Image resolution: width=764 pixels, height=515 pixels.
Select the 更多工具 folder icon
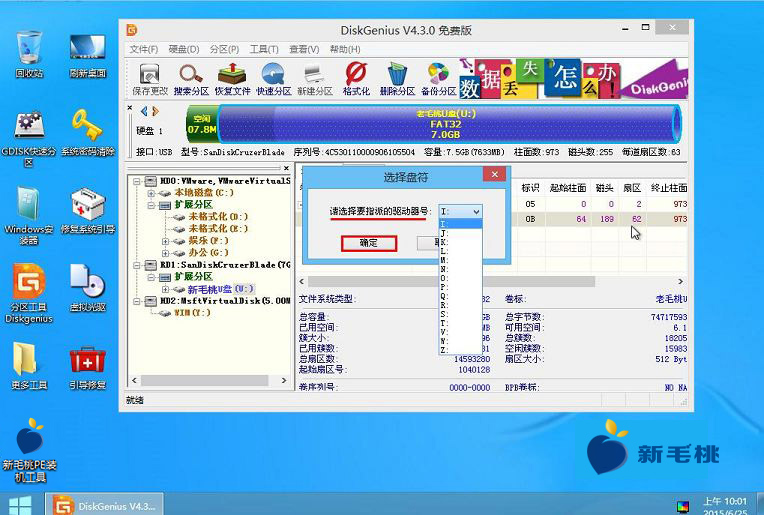(x=29, y=366)
